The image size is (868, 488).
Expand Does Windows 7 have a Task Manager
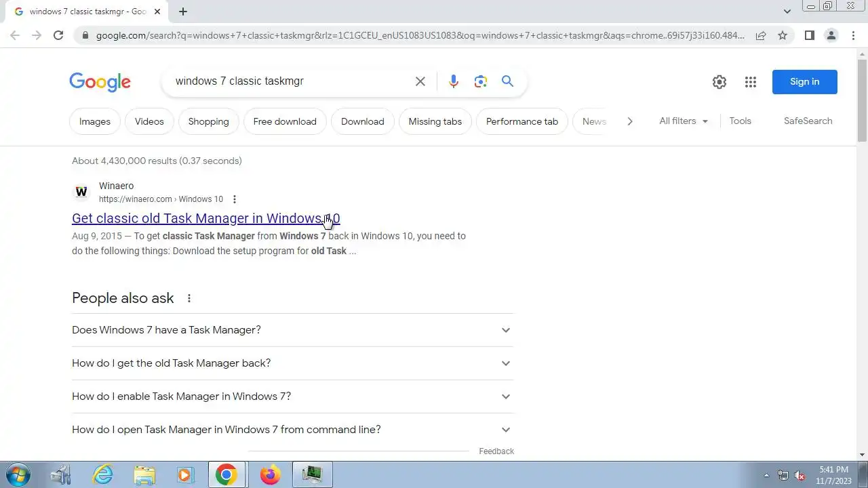[x=292, y=330]
